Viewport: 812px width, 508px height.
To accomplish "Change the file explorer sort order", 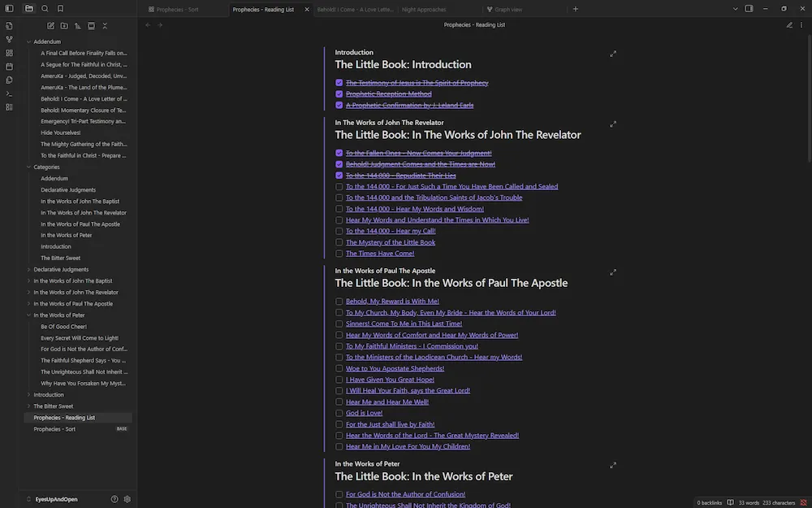I will click(x=78, y=25).
